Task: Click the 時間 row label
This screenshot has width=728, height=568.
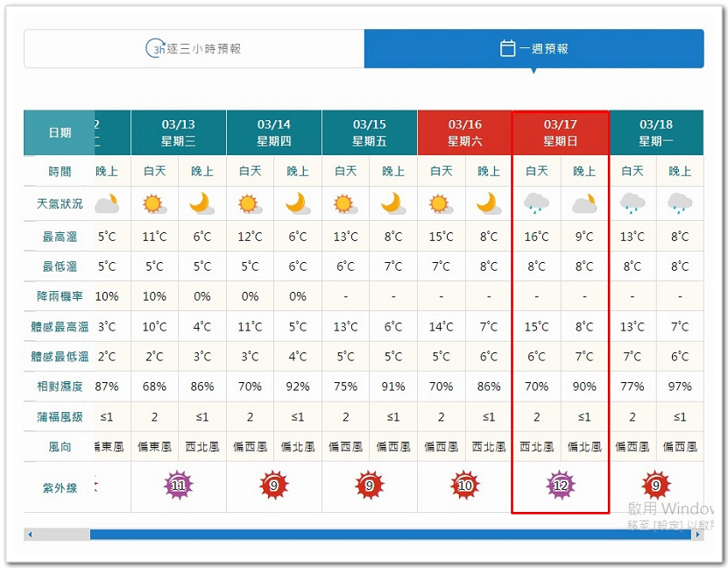Action: (x=60, y=172)
